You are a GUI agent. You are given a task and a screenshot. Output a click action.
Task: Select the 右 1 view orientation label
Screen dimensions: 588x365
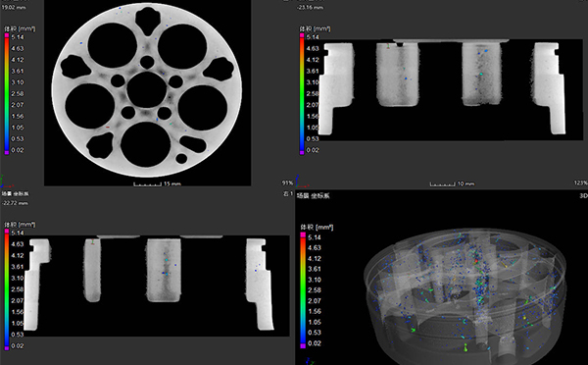[288, 193]
